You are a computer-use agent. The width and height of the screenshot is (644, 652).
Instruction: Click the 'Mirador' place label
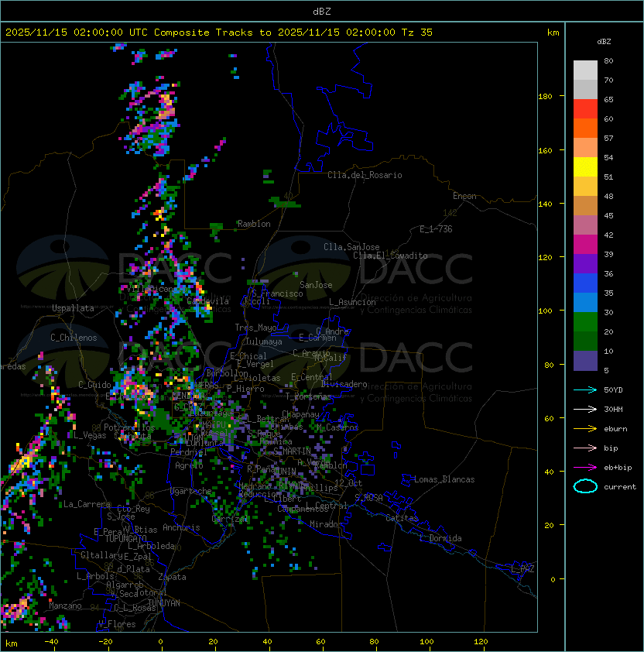coord(326,524)
